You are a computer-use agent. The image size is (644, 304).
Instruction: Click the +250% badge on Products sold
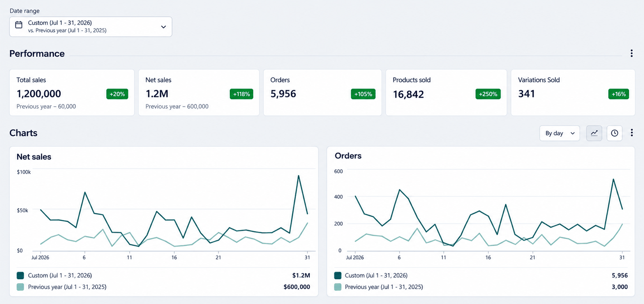488,94
